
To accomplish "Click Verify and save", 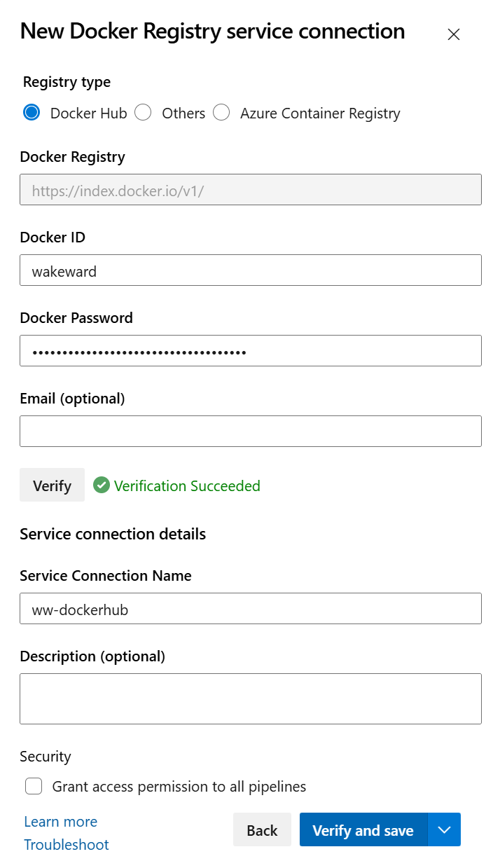I will (x=363, y=829).
